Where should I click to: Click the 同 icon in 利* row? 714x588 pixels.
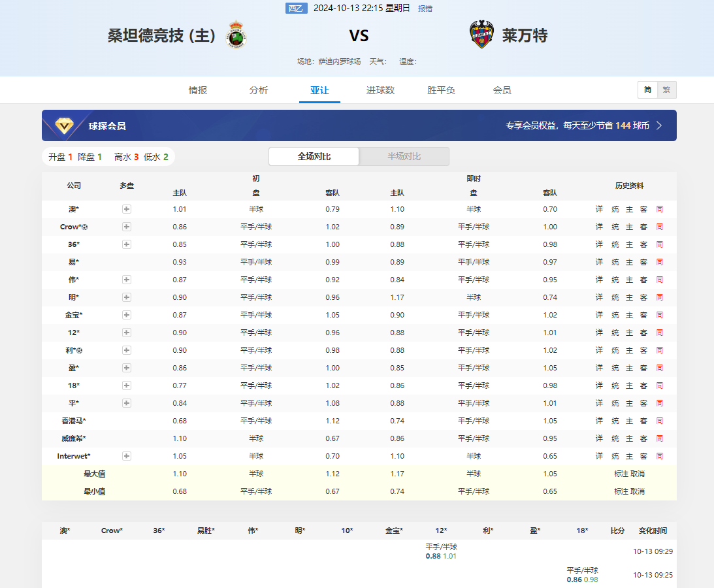coord(659,350)
